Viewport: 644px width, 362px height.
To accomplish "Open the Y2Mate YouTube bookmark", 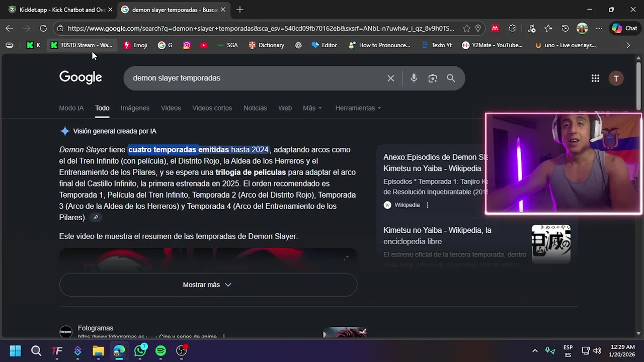I will [493, 45].
